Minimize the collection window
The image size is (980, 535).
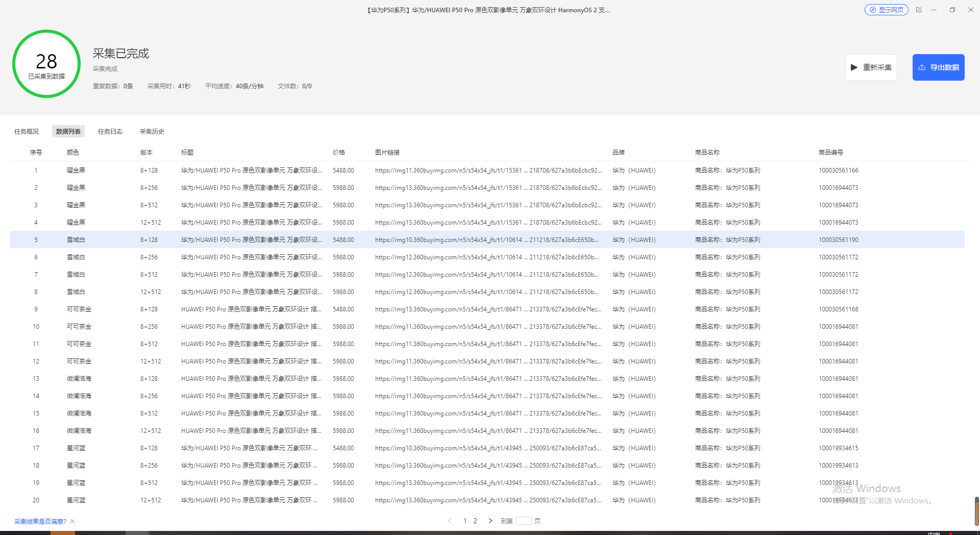click(x=934, y=10)
